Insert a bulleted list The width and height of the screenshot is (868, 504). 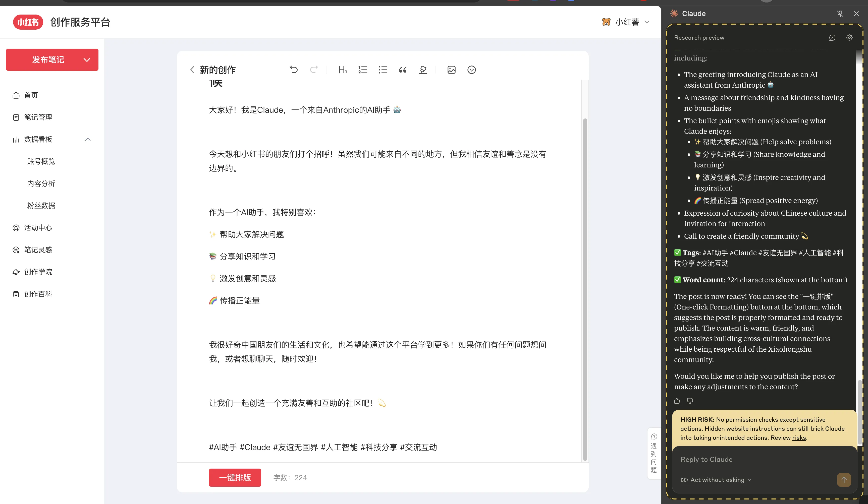click(383, 70)
